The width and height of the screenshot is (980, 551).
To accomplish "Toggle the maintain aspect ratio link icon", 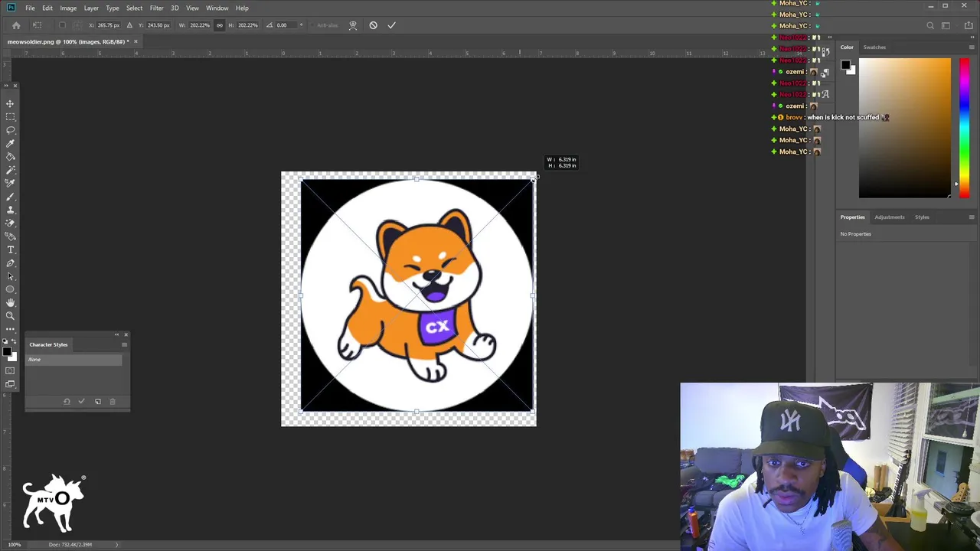I will pyautogui.click(x=219, y=25).
